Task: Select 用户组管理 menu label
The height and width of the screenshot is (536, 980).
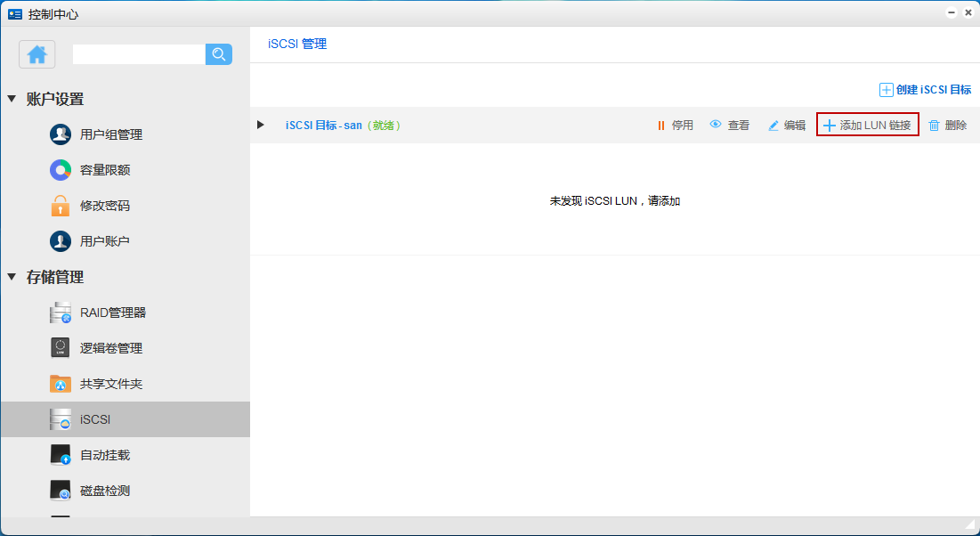Action: click(111, 134)
